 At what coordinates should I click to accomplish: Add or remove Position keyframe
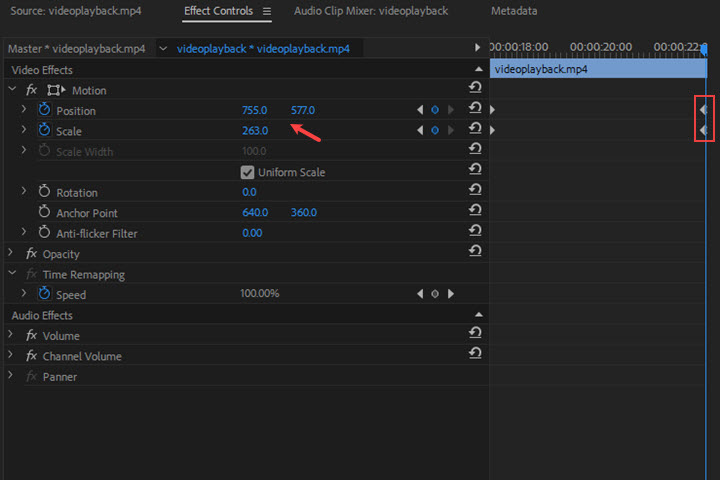click(x=435, y=110)
